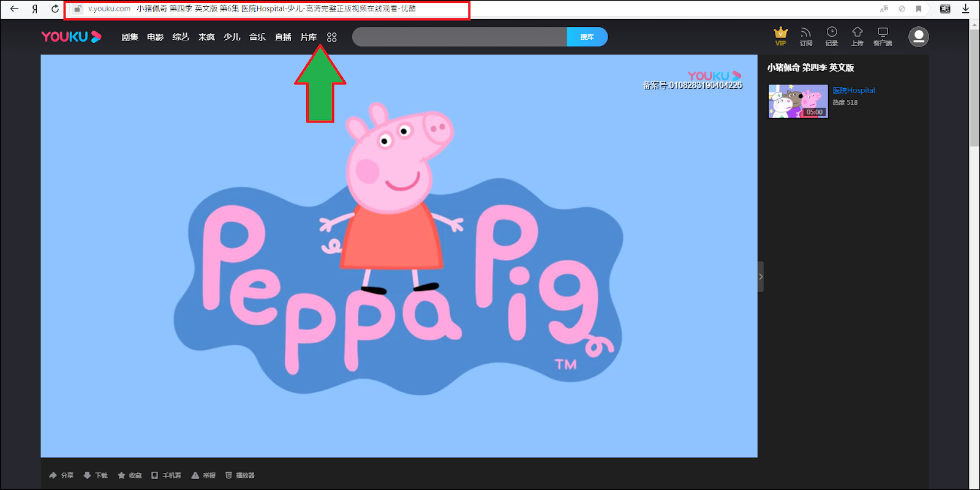Screen dimensions: 980x490
Task: Click the user profile avatar
Action: pos(918,37)
